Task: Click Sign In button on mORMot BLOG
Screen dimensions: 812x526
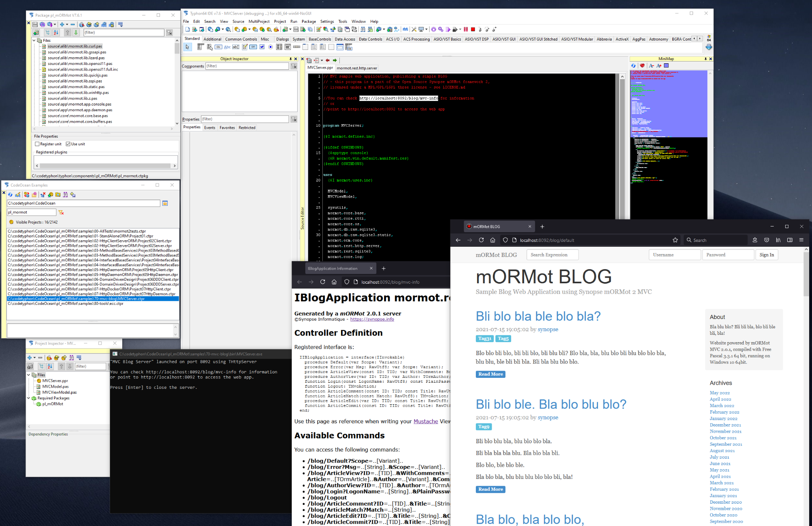Action: [x=767, y=255]
